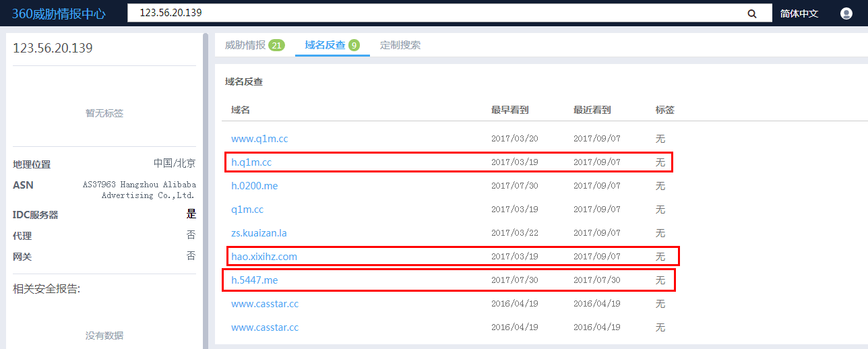Screen dimensions: 868x349
Task: Open domain link hao.xixihz.com
Action: pyautogui.click(x=264, y=257)
